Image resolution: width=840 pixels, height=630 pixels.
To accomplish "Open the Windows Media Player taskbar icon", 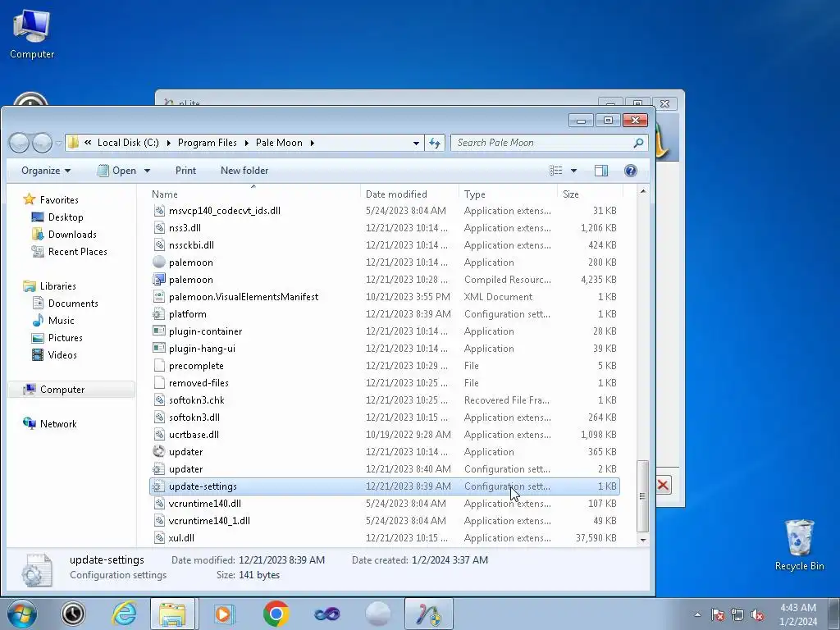I will coord(225,614).
